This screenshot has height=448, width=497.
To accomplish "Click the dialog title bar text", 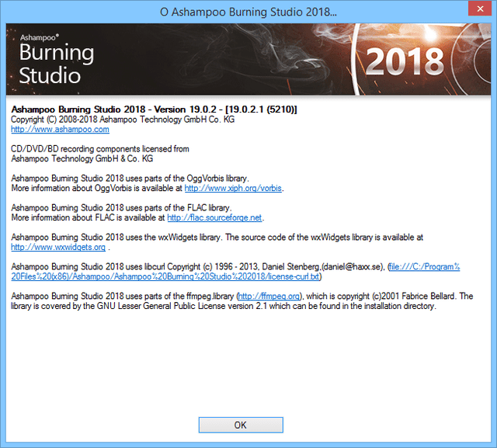I will [248, 12].
